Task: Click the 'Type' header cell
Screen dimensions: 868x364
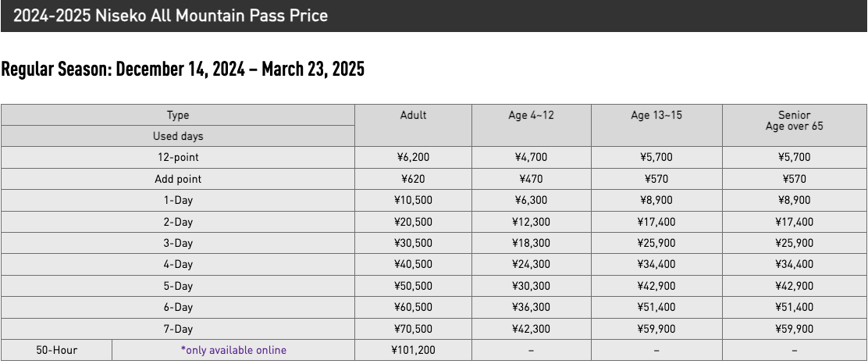Action: (x=178, y=115)
